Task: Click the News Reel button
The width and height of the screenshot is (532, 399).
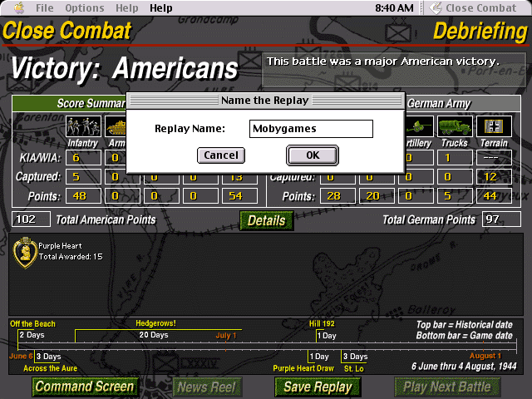Action: pyautogui.click(x=207, y=387)
